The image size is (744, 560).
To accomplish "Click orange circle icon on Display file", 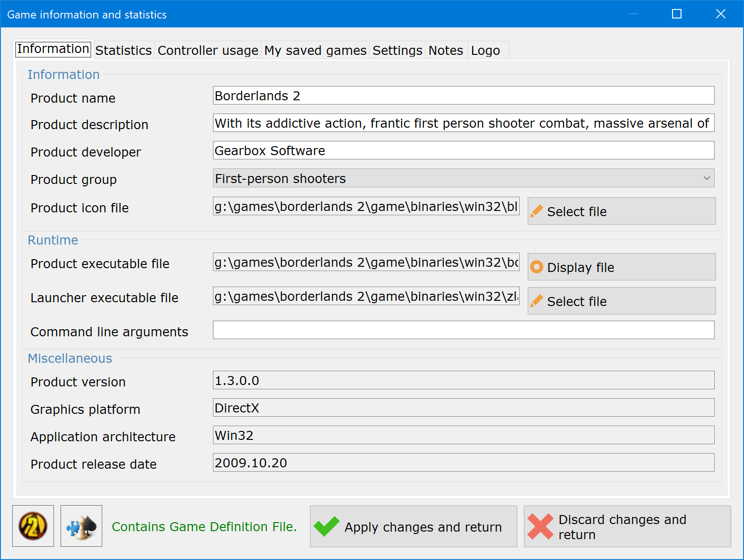I will pyautogui.click(x=537, y=267).
